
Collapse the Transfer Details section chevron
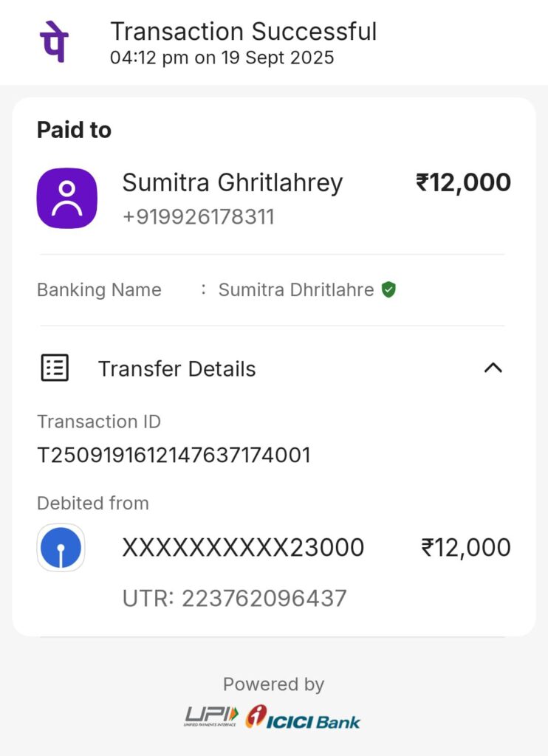click(493, 368)
